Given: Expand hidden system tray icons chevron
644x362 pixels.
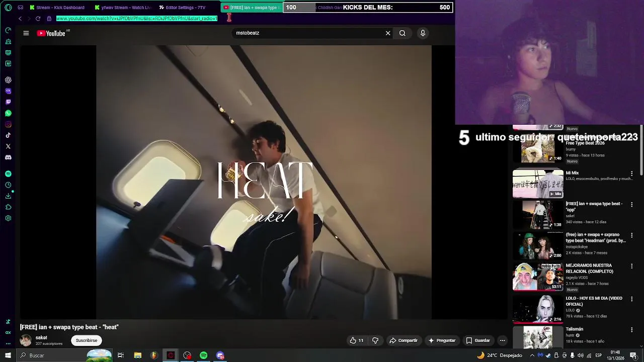Looking at the screenshot, I should pyautogui.click(x=532, y=355).
